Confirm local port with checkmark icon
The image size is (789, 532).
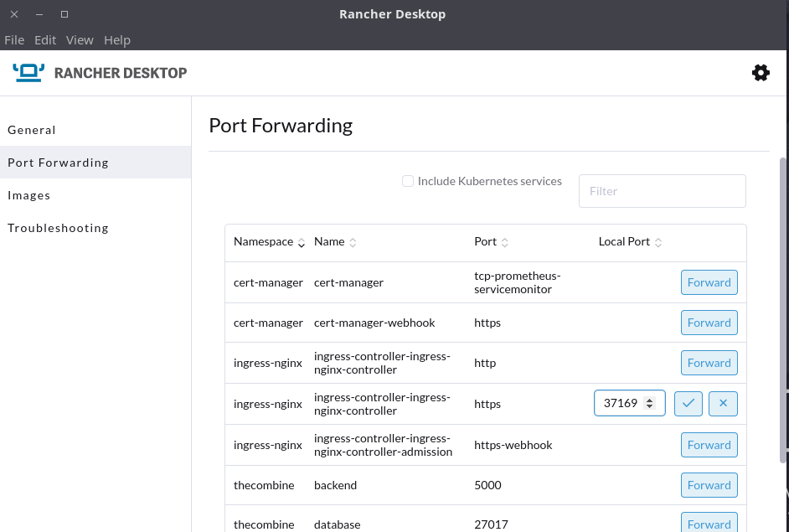click(688, 404)
